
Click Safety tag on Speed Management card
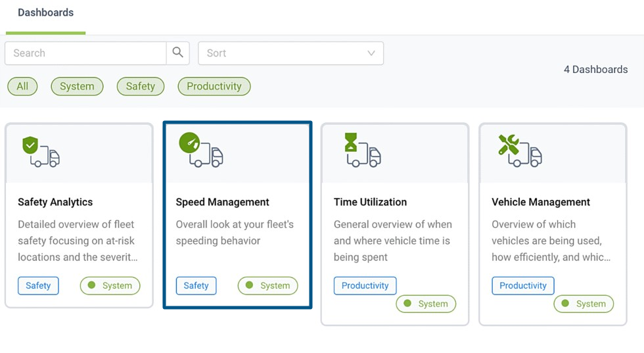click(196, 285)
